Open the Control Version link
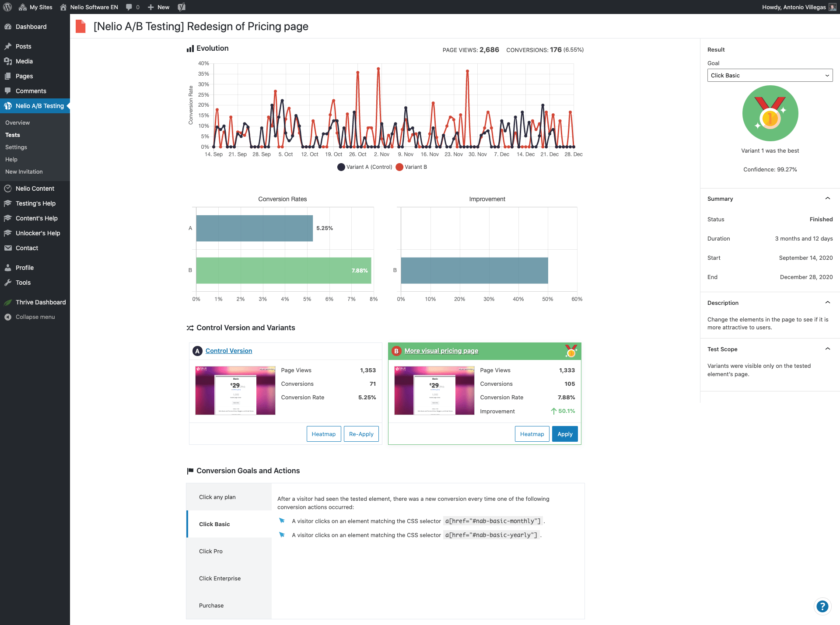 point(229,351)
